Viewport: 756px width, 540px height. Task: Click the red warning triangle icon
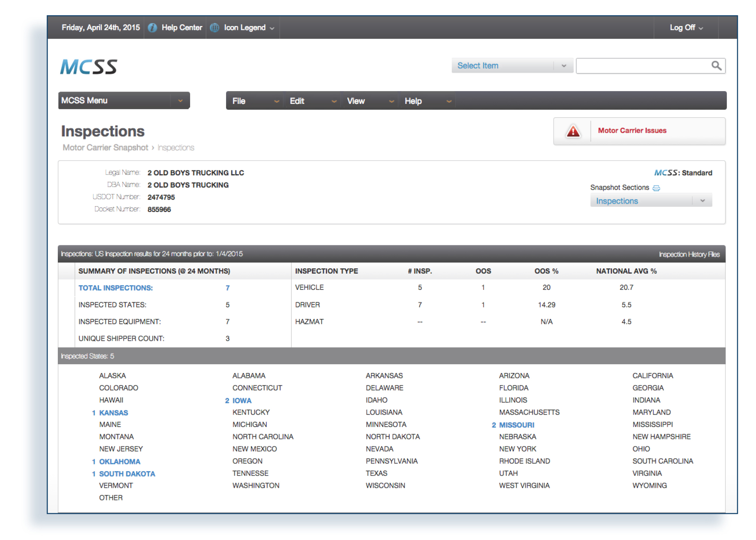coord(573,131)
